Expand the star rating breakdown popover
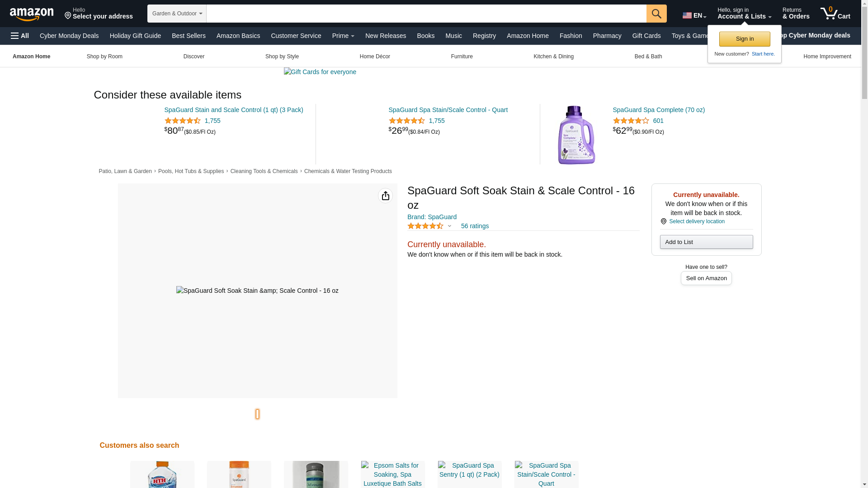Screen dimensions: 868x488 click(x=449, y=226)
